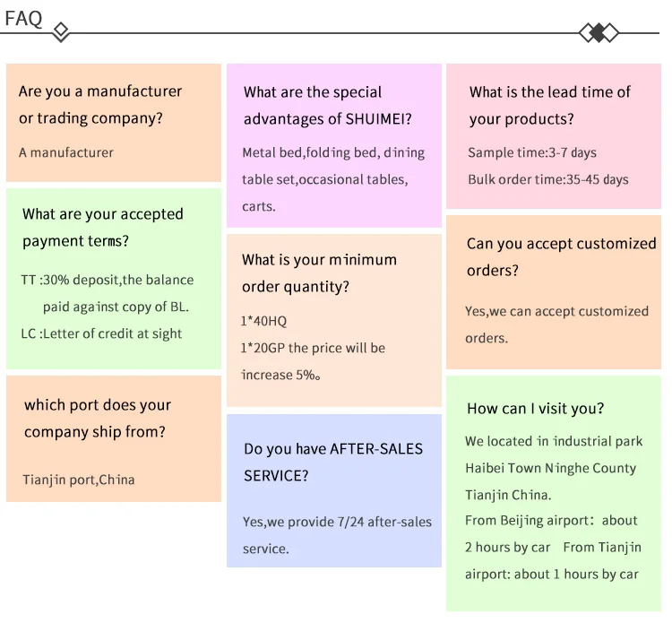
Task: Click 'What are the special advantages of SHUIMEI?'
Action: click(327, 106)
